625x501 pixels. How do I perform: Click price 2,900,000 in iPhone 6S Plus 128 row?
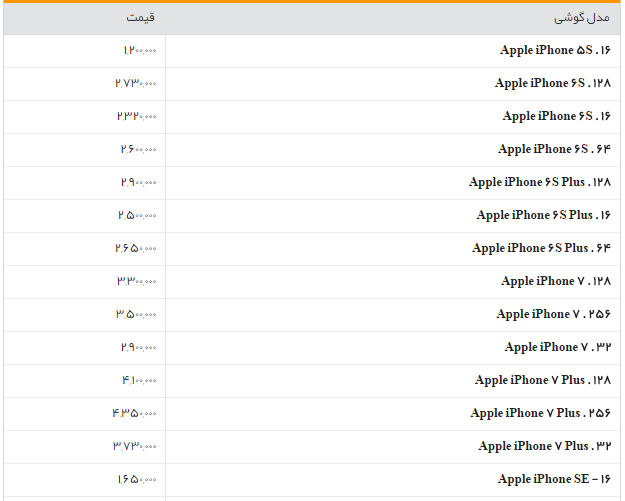[x=139, y=183]
